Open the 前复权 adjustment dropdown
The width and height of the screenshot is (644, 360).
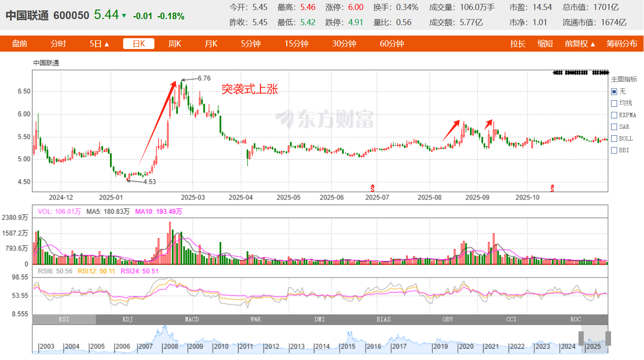click(x=580, y=44)
